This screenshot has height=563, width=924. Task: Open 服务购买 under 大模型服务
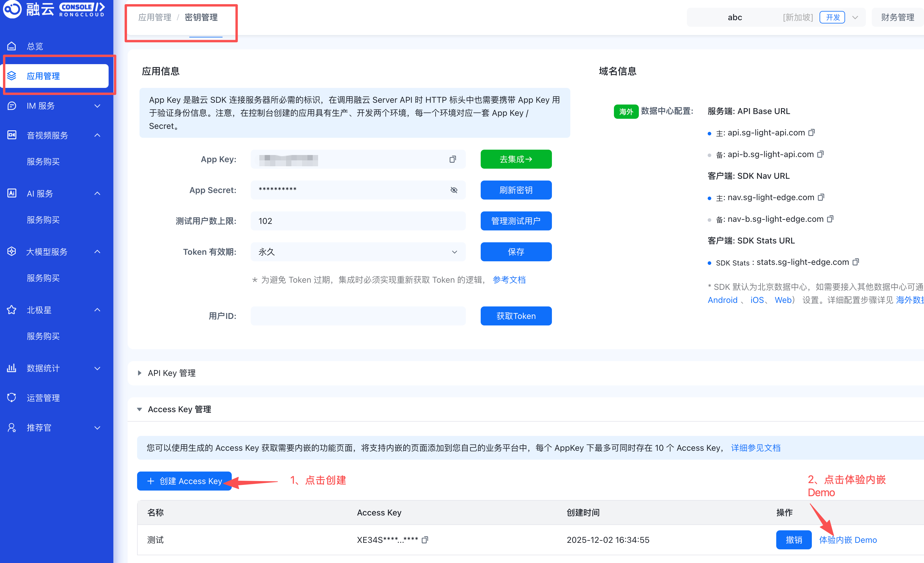tap(43, 278)
